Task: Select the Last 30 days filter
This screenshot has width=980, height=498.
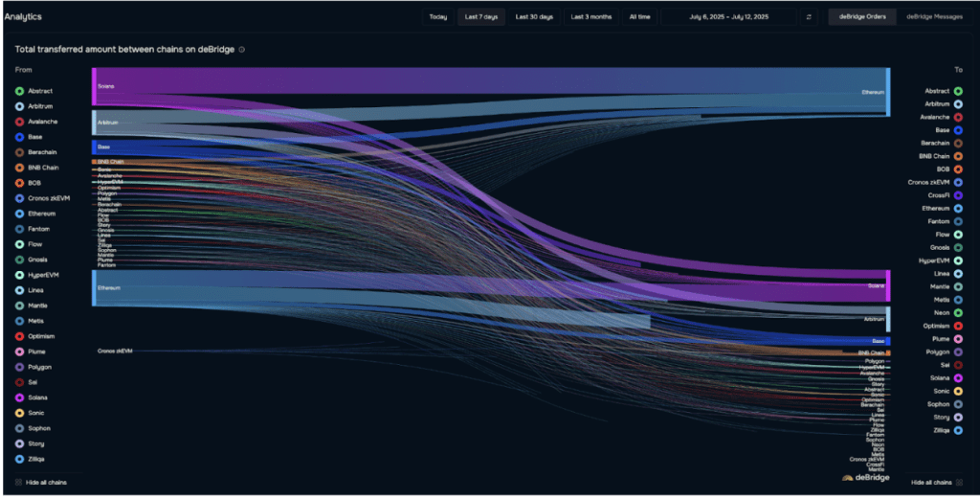Action: (534, 17)
